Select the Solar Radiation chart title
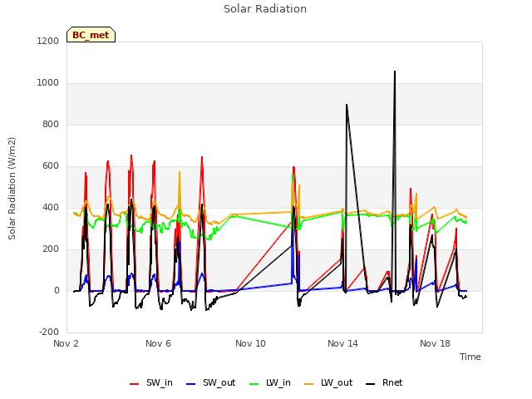This screenshot has height=399, width=532. (x=265, y=9)
